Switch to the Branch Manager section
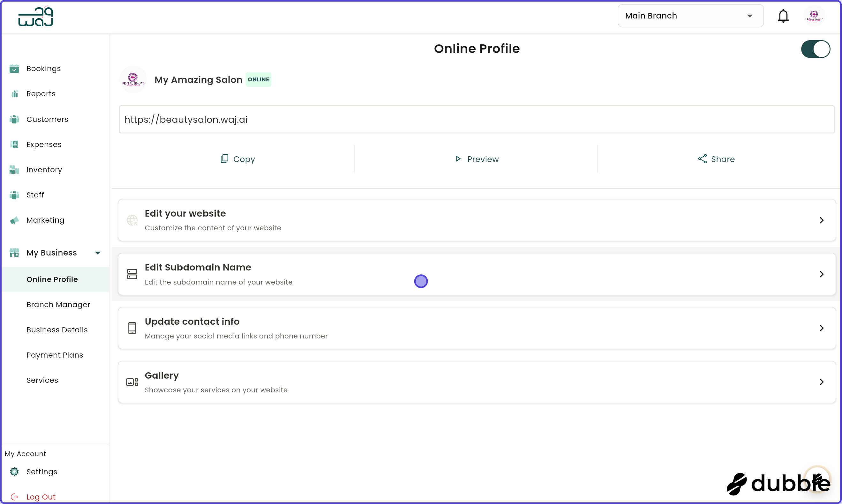The width and height of the screenshot is (842, 504). pos(58,305)
